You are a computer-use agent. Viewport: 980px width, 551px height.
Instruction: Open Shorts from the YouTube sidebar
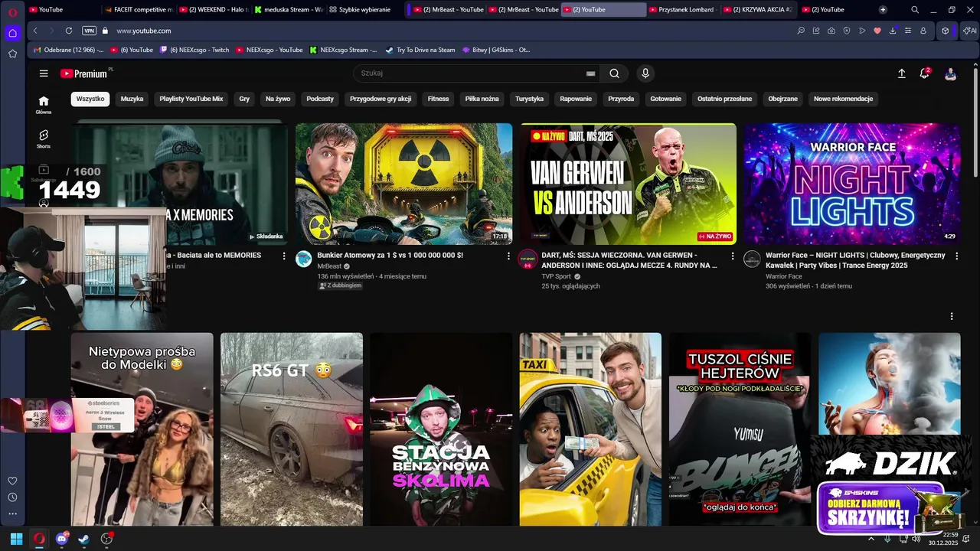44,139
